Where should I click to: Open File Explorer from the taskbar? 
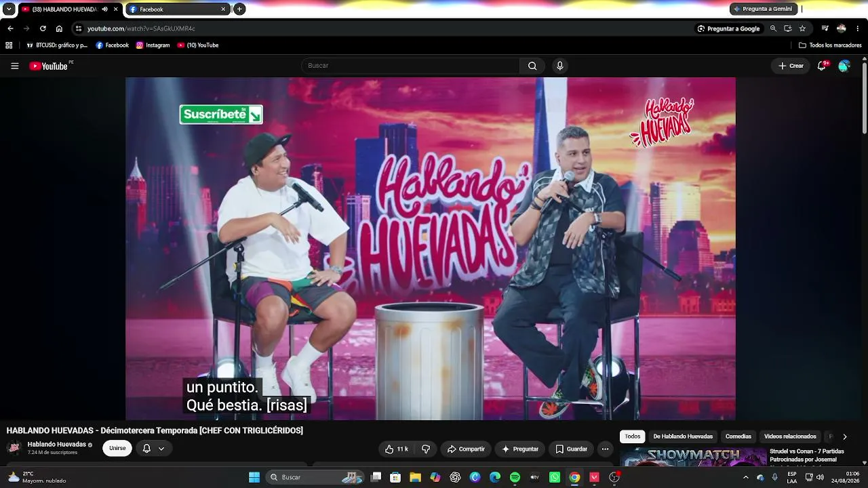pyautogui.click(x=415, y=477)
